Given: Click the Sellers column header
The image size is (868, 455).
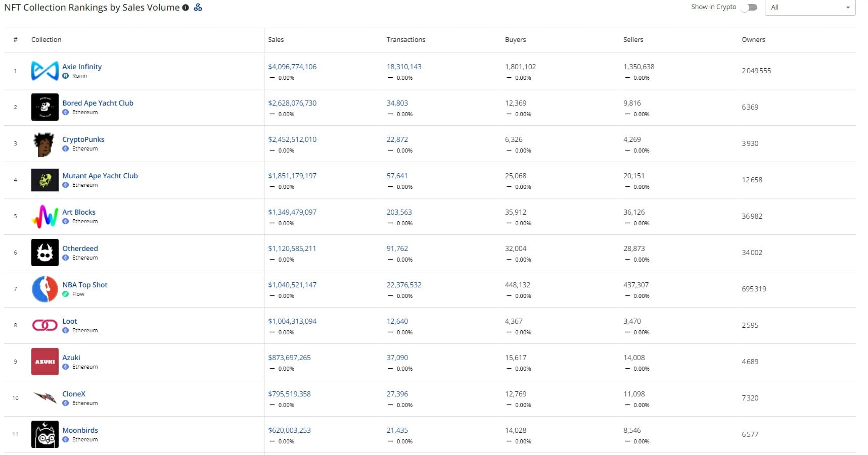Looking at the screenshot, I should click(x=633, y=39).
